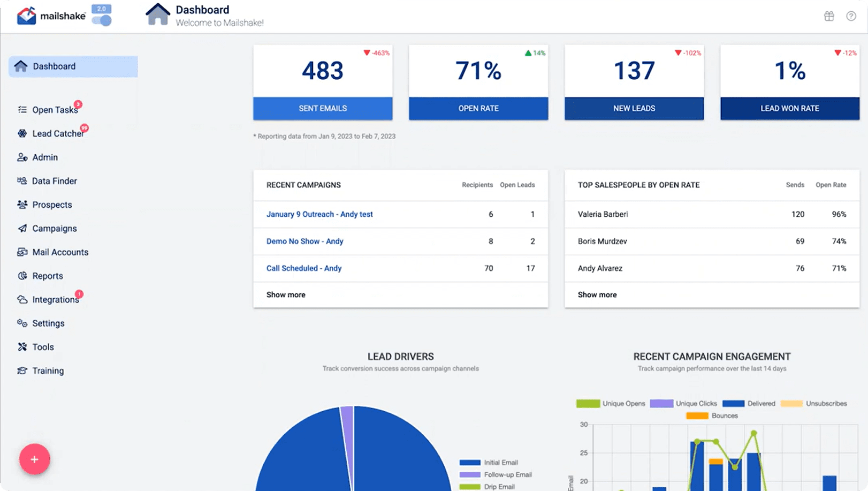This screenshot has width=868, height=491.
Task: Click the Tools wrench icon
Action: pos(22,347)
